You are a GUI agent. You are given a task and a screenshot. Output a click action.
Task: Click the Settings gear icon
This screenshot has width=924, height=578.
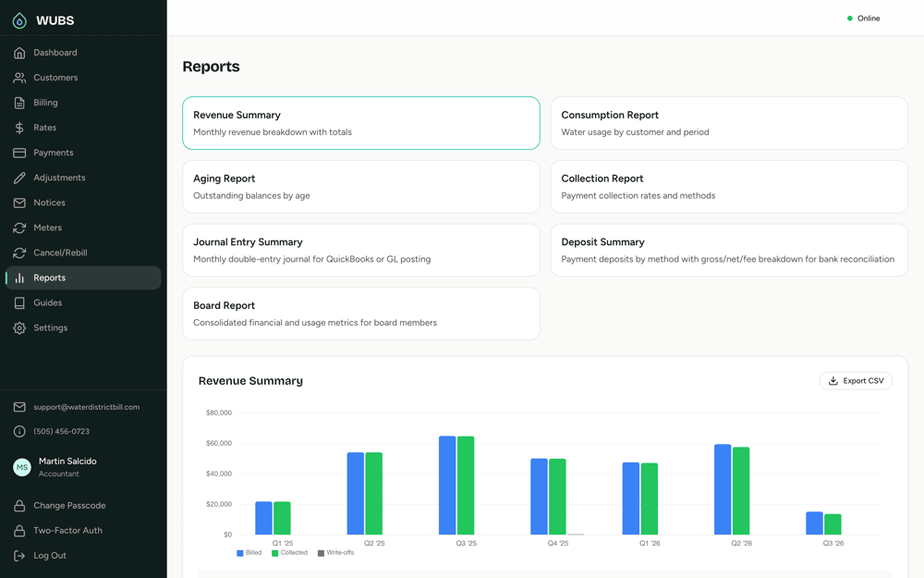point(19,328)
